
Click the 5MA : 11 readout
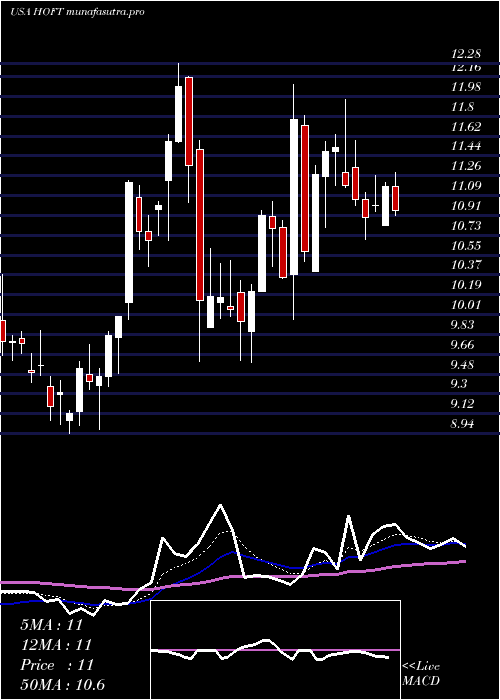pyautogui.click(x=51, y=625)
